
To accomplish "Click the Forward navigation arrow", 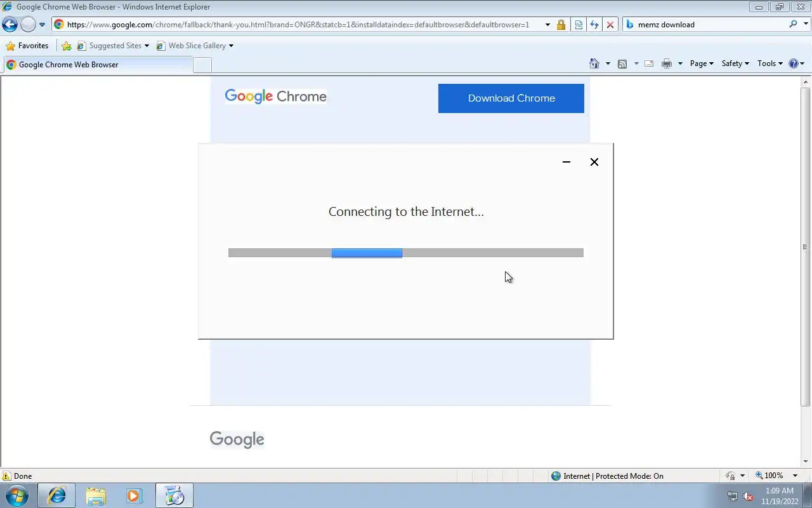I will point(28,25).
